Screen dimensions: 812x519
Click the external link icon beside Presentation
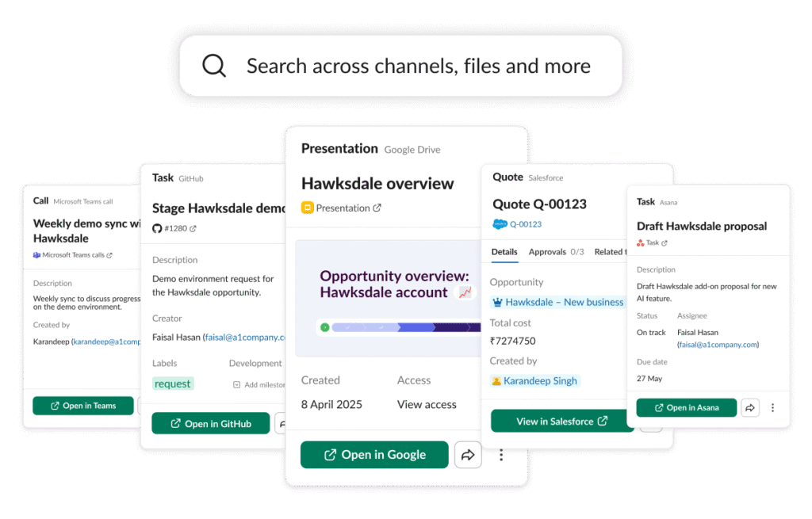point(377,208)
